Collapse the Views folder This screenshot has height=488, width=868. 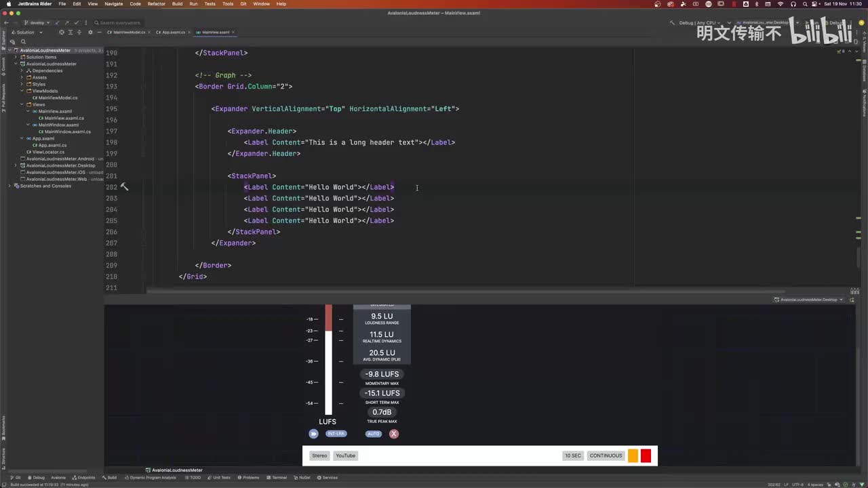[x=22, y=104]
